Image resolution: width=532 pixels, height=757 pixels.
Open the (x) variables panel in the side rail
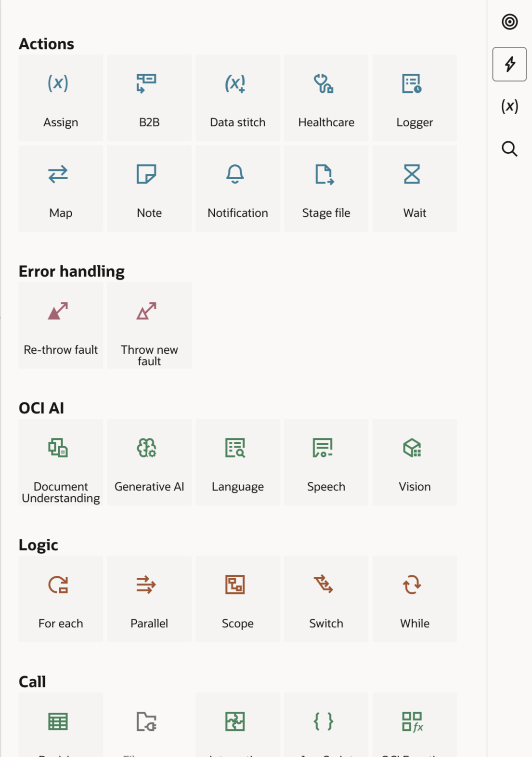tap(509, 106)
